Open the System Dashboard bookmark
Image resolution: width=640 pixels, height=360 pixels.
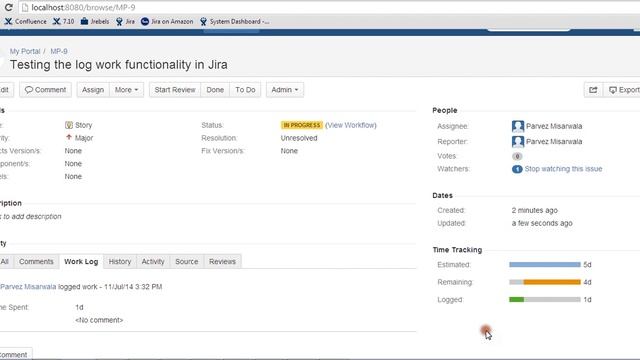click(235, 22)
